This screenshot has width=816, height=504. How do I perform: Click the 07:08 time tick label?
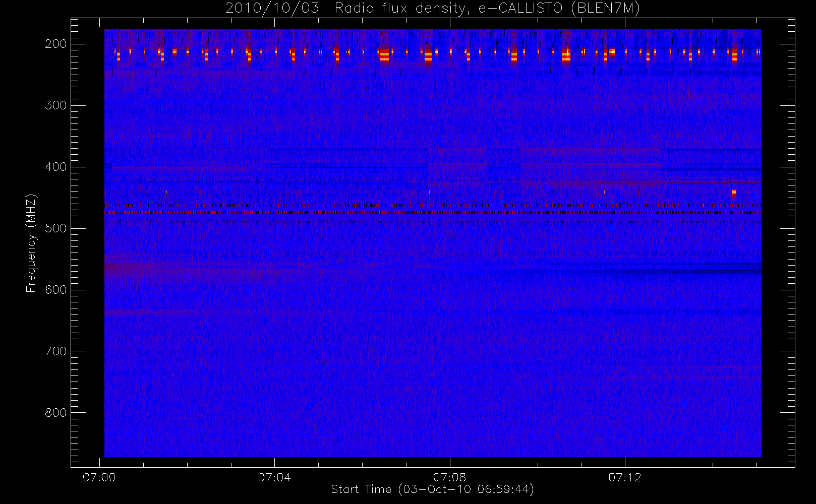click(x=450, y=477)
